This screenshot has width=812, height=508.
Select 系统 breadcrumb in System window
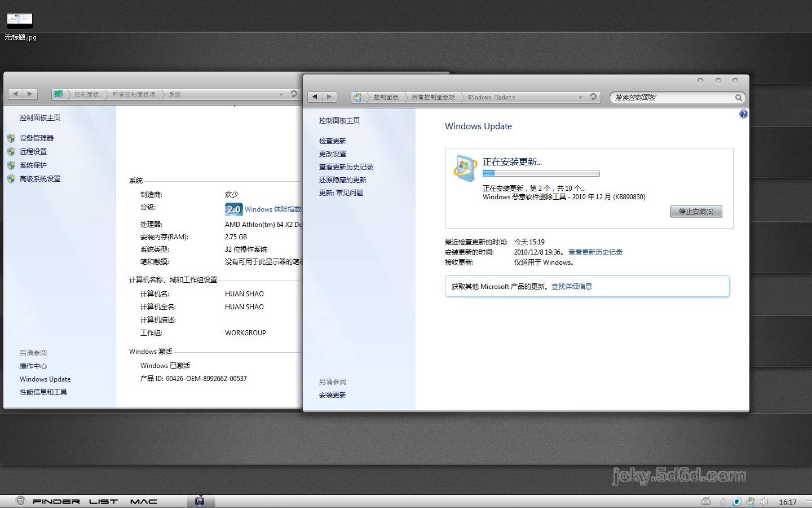coord(175,95)
